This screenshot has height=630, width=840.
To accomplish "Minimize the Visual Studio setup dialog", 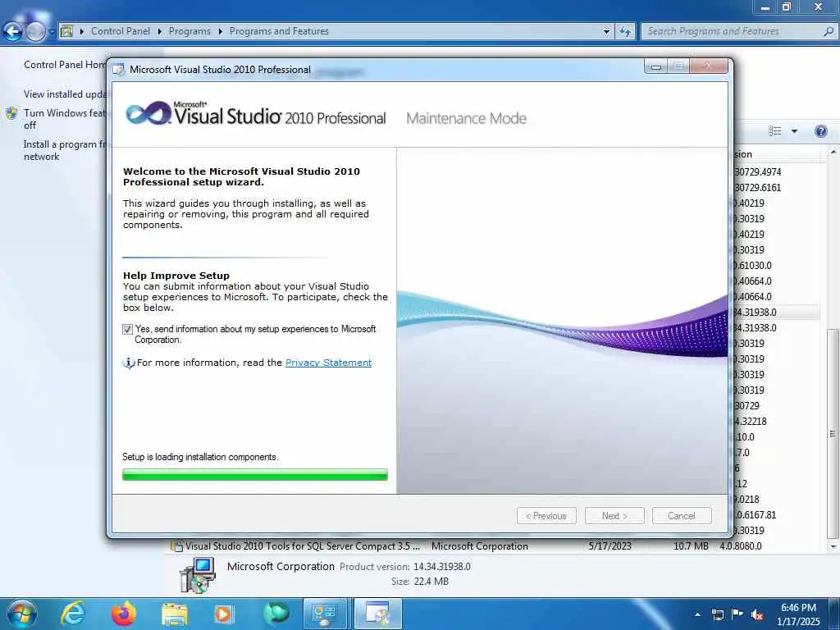I will pos(656,66).
